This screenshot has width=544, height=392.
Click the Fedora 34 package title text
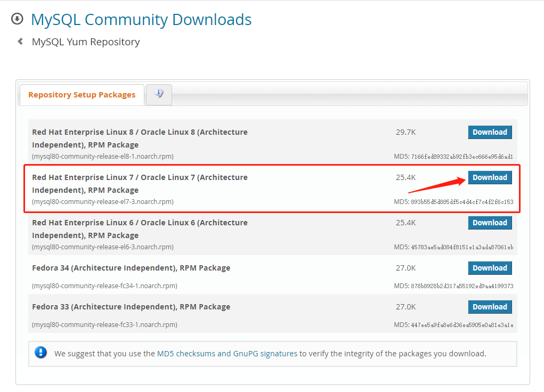pos(131,268)
